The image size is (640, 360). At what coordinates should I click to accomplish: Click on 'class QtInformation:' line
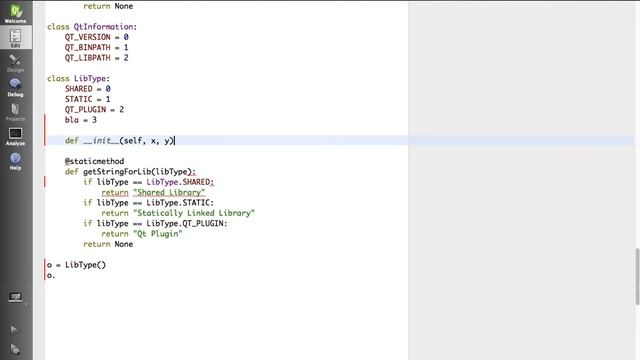tap(92, 27)
